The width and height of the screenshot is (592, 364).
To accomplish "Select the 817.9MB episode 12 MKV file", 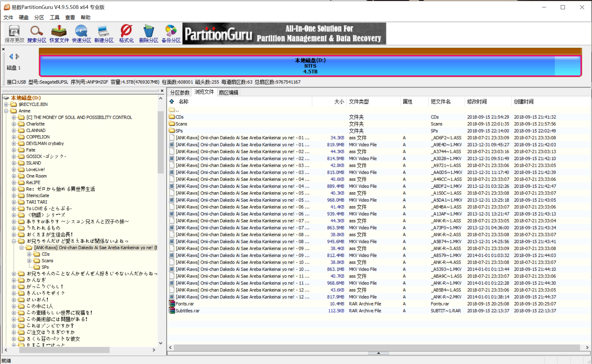I will click(239, 297).
